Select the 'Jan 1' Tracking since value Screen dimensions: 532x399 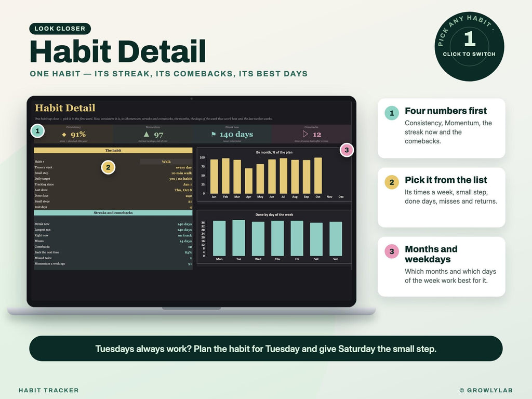click(x=187, y=184)
